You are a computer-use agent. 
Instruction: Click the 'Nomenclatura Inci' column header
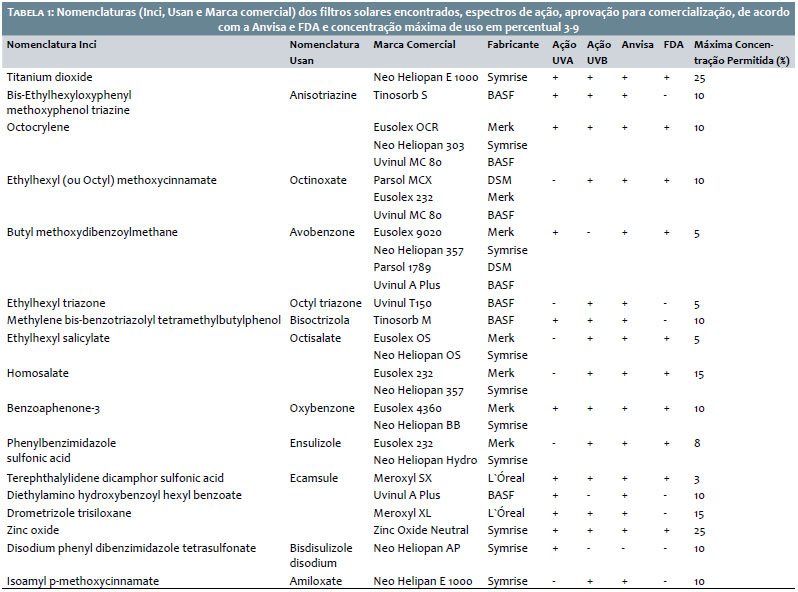point(51,45)
